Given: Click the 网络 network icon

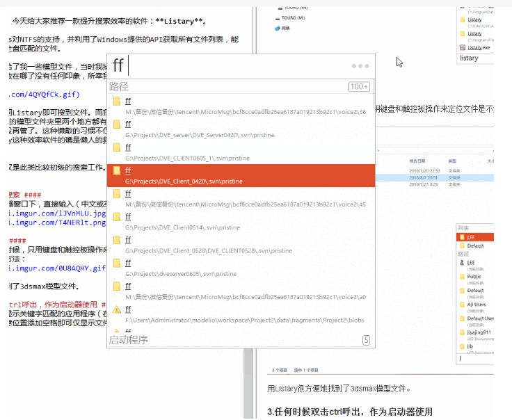Looking at the screenshot, I should (x=278, y=29).
